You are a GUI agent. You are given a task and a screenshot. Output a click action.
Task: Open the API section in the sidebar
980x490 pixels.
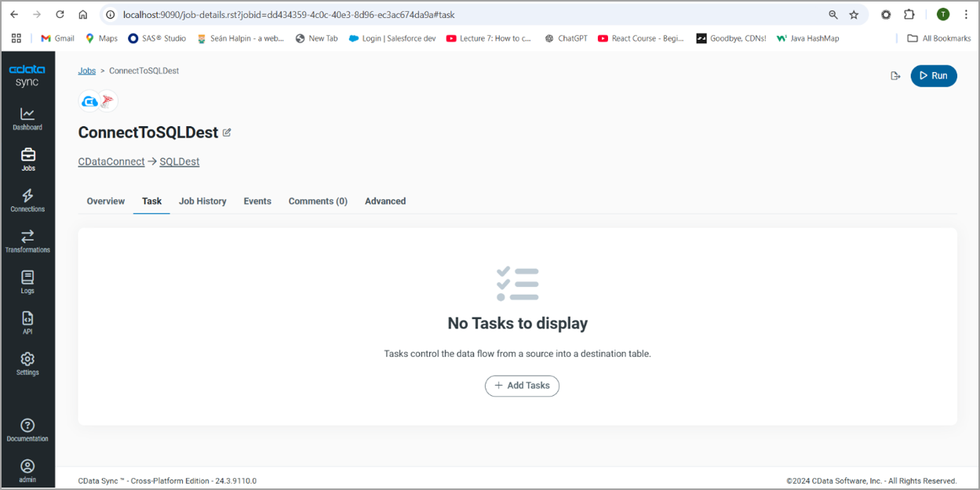coord(27,324)
